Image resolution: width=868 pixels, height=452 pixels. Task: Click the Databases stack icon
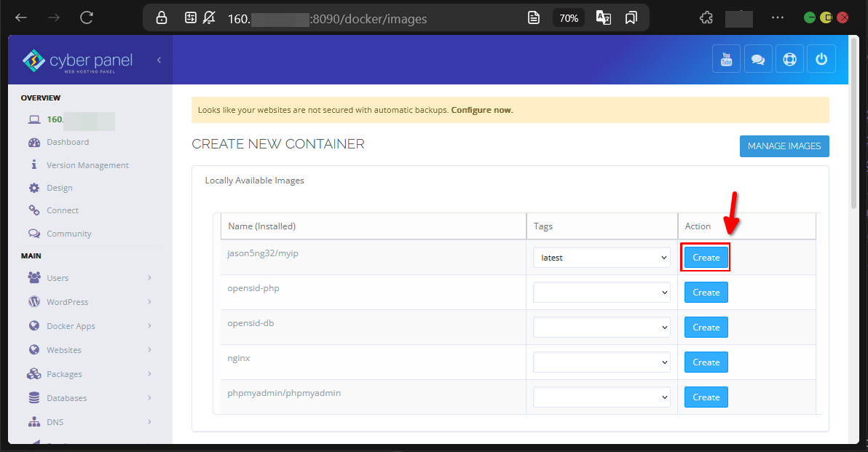(34, 398)
